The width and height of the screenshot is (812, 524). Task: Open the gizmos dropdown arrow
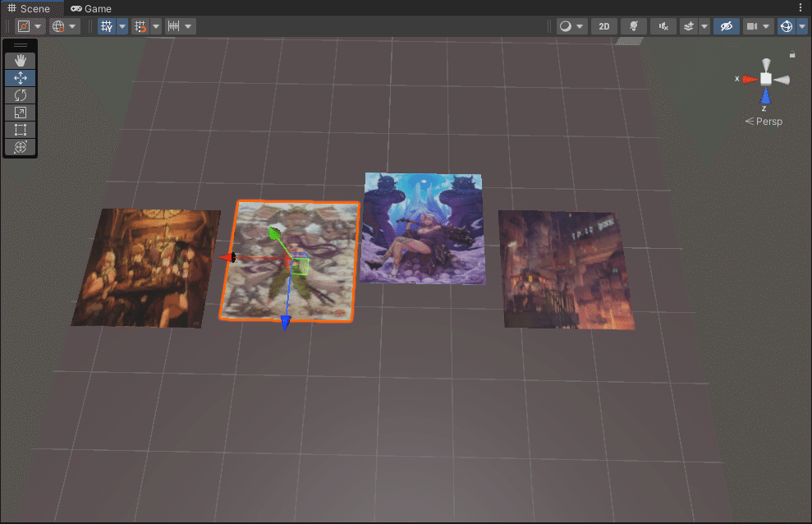tap(802, 26)
